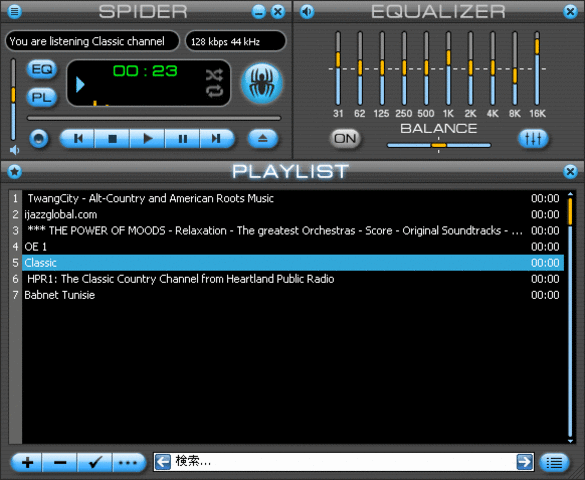Toggle repeat mode icon in display
The width and height of the screenshot is (585, 480).
point(215,91)
